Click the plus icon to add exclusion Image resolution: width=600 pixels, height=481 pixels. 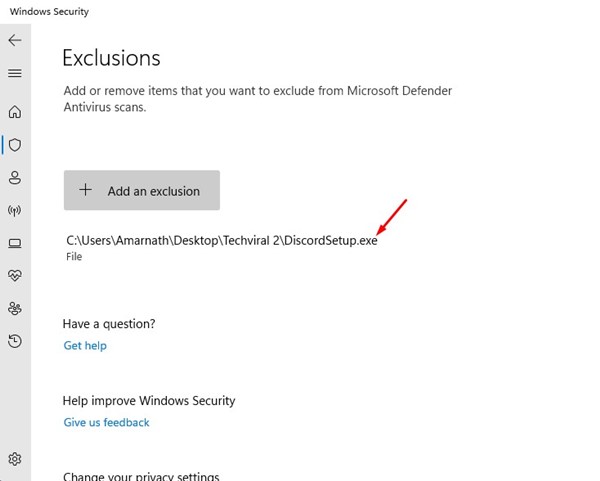point(86,190)
